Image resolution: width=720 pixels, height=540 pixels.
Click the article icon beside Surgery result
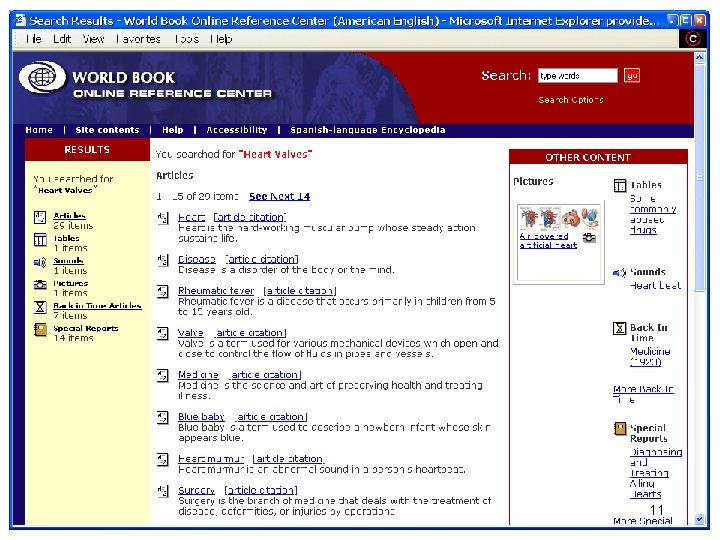click(163, 491)
